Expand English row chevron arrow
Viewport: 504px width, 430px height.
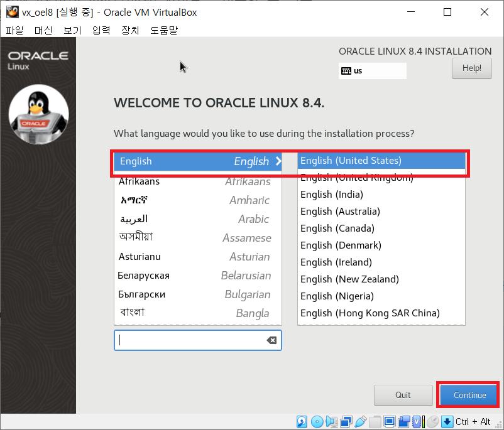[x=278, y=161]
